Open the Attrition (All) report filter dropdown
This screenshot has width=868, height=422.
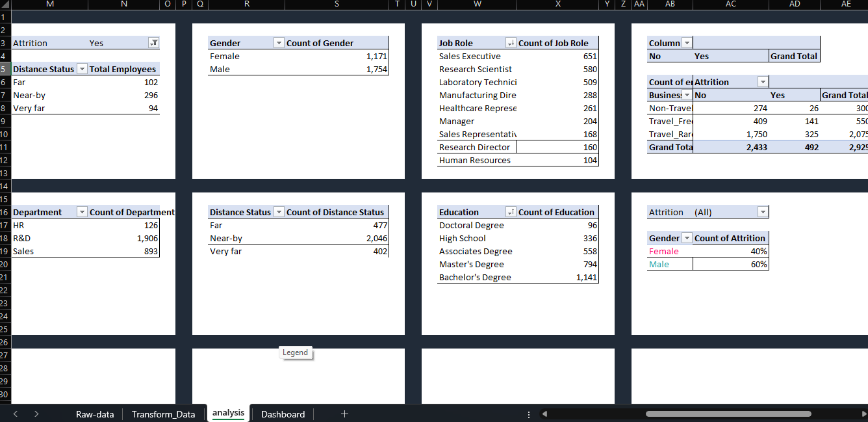(x=763, y=211)
